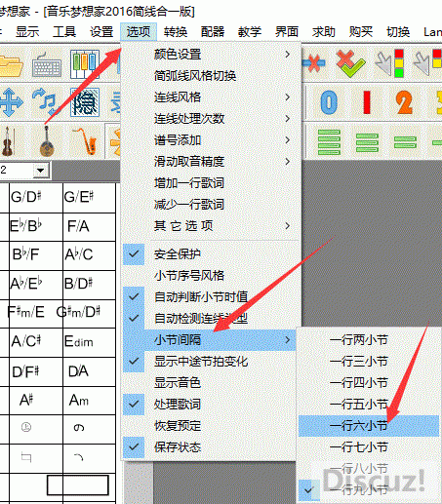Click the orange number 2 icon
The image size is (442, 504).
pyautogui.click(x=404, y=102)
